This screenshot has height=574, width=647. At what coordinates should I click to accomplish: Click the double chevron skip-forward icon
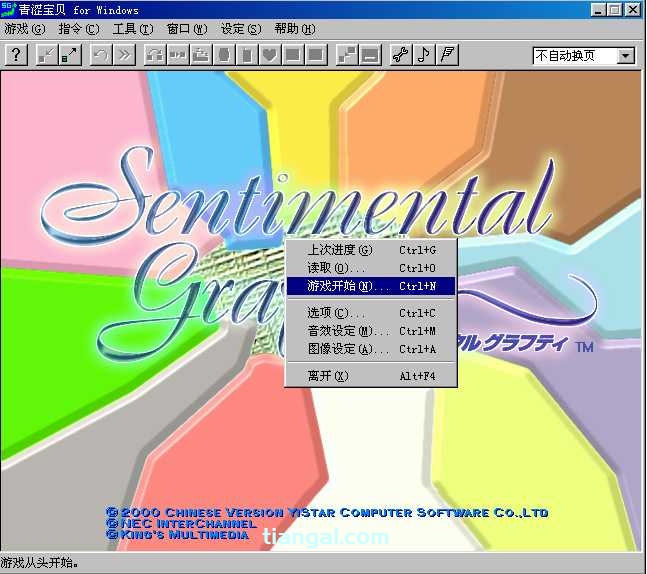point(124,54)
